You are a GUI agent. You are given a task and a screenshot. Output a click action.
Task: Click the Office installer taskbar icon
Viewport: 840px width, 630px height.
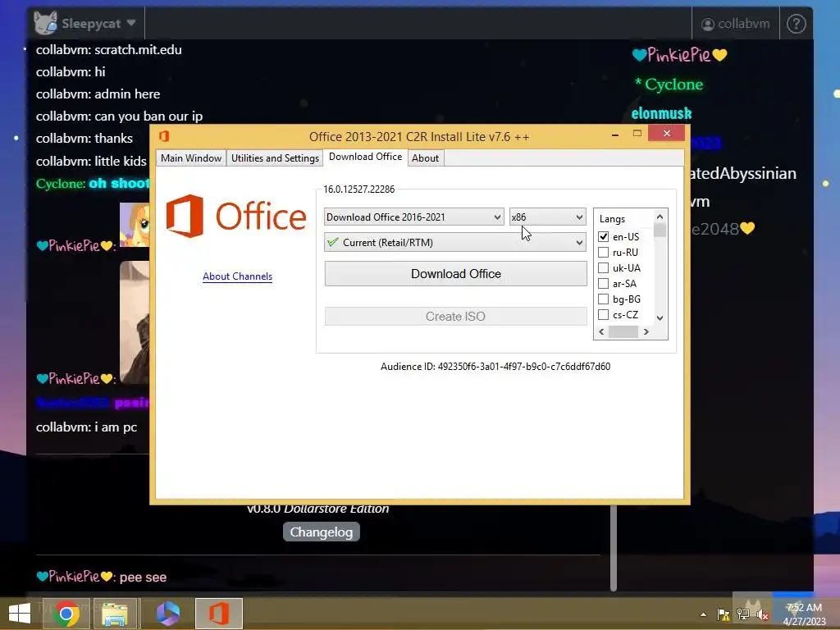point(218,614)
